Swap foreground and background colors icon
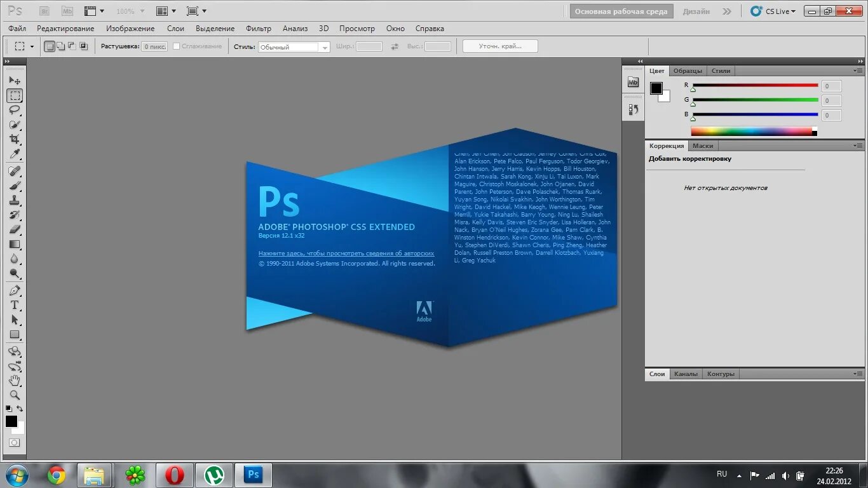 click(x=20, y=409)
